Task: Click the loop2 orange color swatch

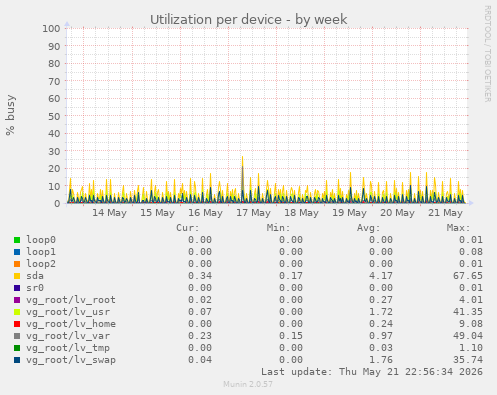Action: point(17,264)
